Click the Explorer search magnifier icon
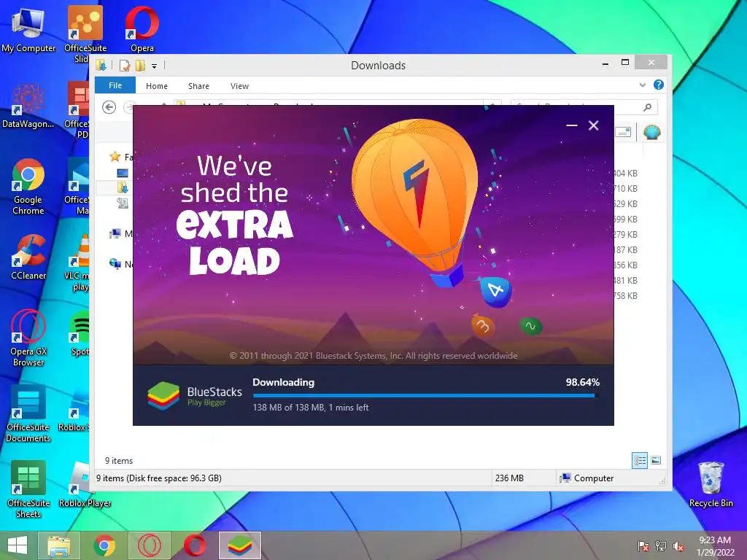This screenshot has width=747, height=560. [647, 107]
